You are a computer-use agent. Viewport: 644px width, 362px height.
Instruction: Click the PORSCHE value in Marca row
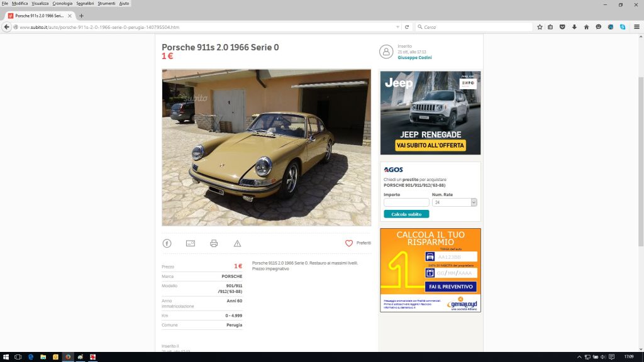232,277
